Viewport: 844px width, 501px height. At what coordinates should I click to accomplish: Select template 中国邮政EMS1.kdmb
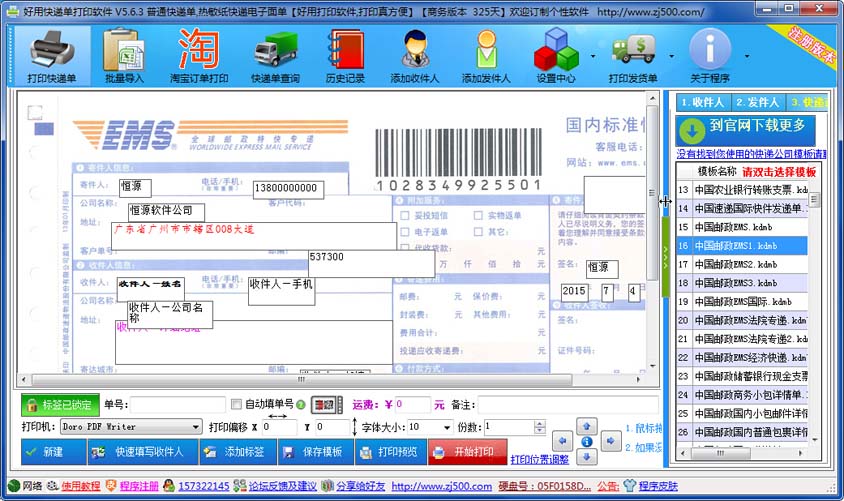[x=742, y=245]
